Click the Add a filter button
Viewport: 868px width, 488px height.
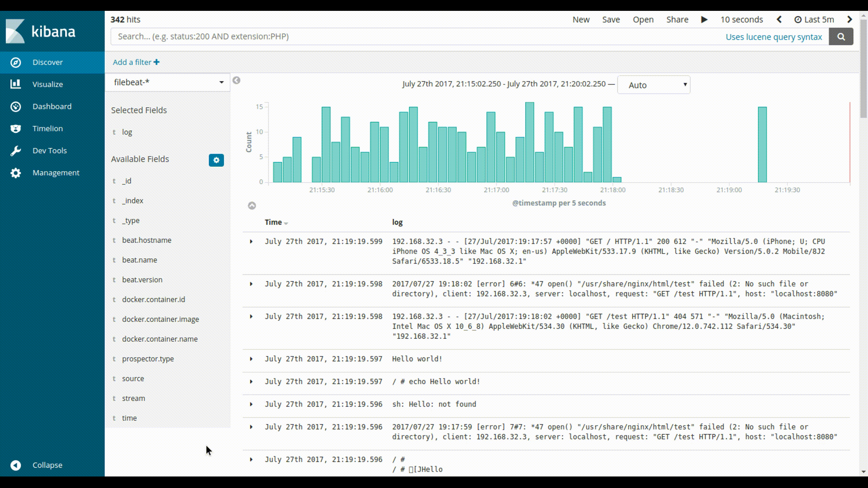click(135, 62)
